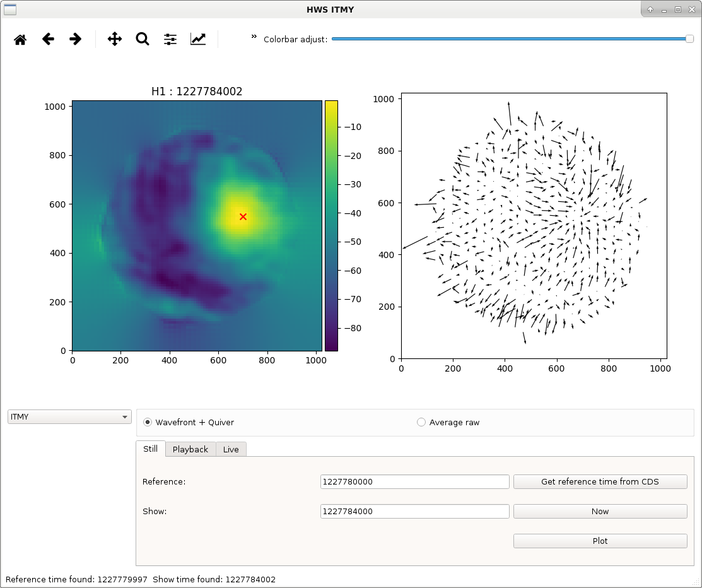Click Get reference time from CDS

point(600,481)
